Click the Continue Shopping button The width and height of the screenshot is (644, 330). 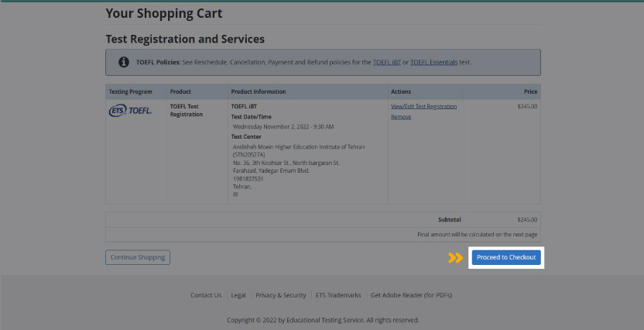[138, 257]
